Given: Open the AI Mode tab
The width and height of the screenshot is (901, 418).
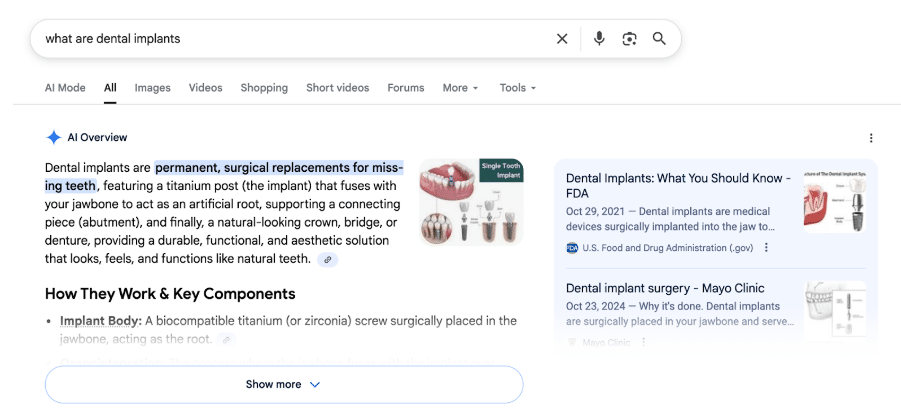Looking at the screenshot, I should 65,88.
